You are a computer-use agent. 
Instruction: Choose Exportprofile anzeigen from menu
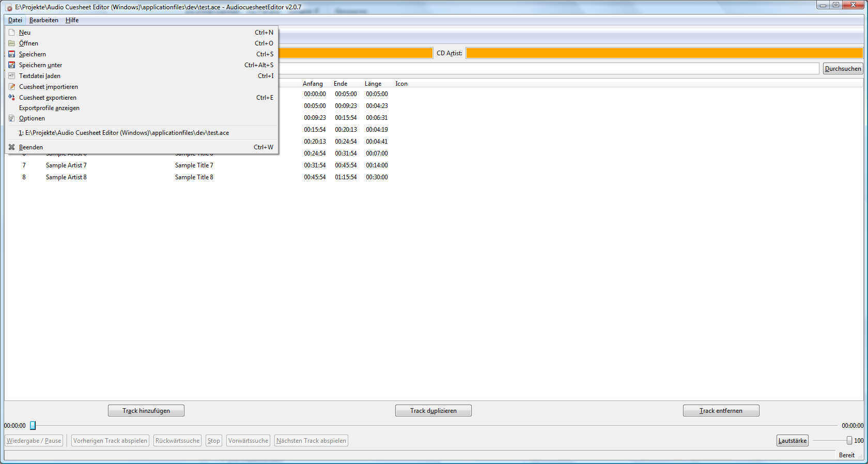pos(142,108)
